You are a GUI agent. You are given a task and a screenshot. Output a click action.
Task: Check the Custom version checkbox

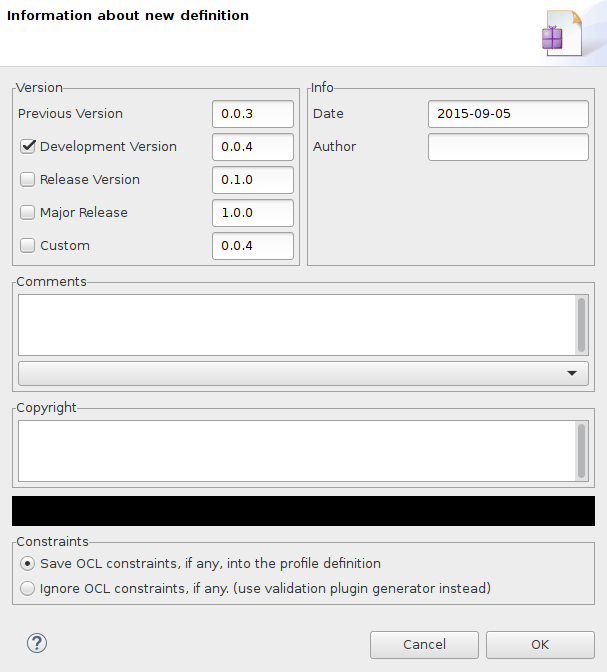pyautogui.click(x=28, y=246)
